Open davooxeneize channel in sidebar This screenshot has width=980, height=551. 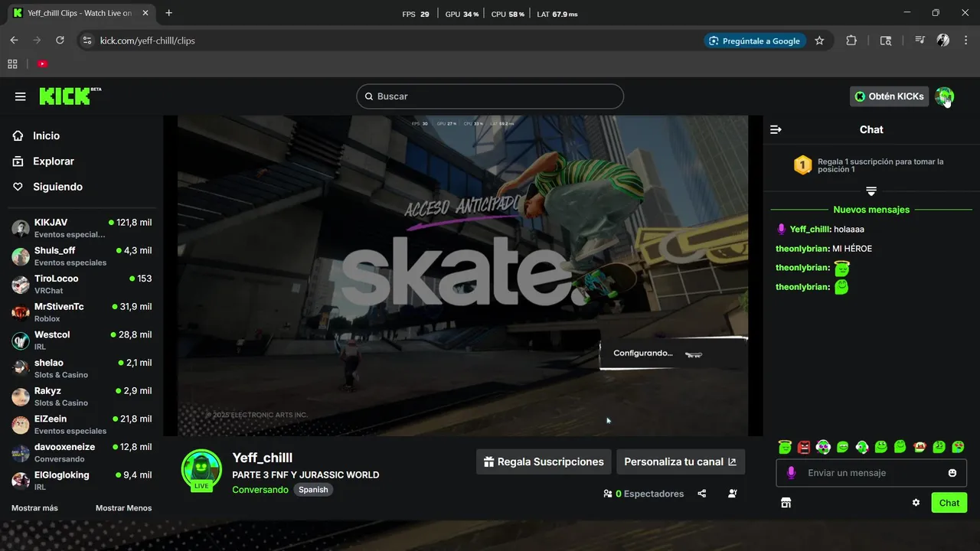[81, 452]
